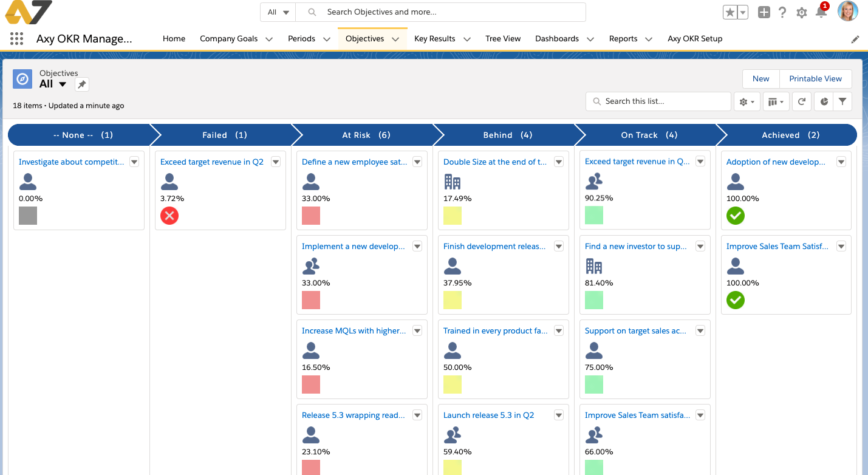Refresh the objectives list
The height and width of the screenshot is (475, 868).
pyautogui.click(x=802, y=101)
